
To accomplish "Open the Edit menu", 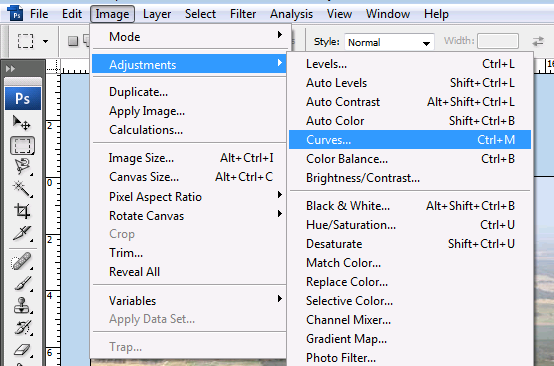I will coord(72,14).
